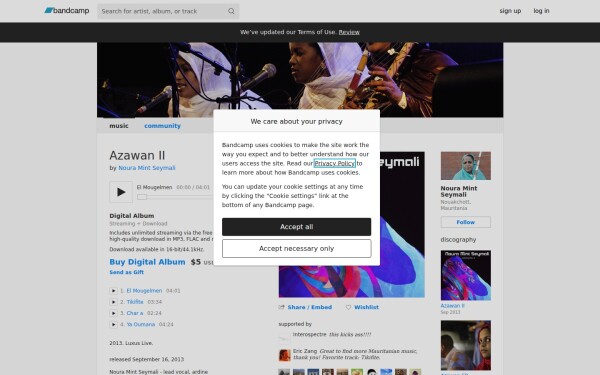
Task: Play track 1 El Mougelmen from the tracklist
Action: pos(113,291)
